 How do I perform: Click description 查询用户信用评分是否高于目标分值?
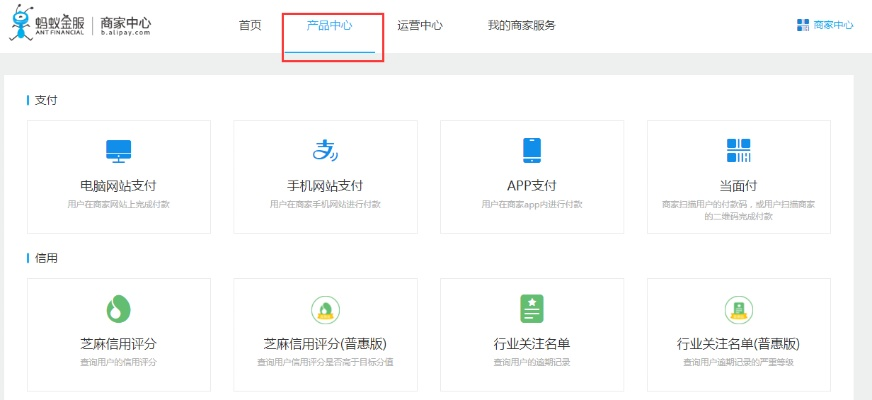[x=325, y=362]
